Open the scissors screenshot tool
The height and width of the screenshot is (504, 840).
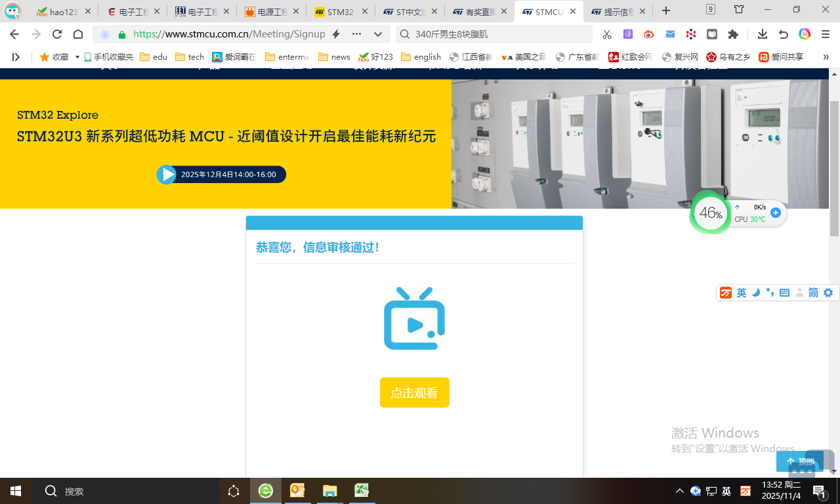607,34
